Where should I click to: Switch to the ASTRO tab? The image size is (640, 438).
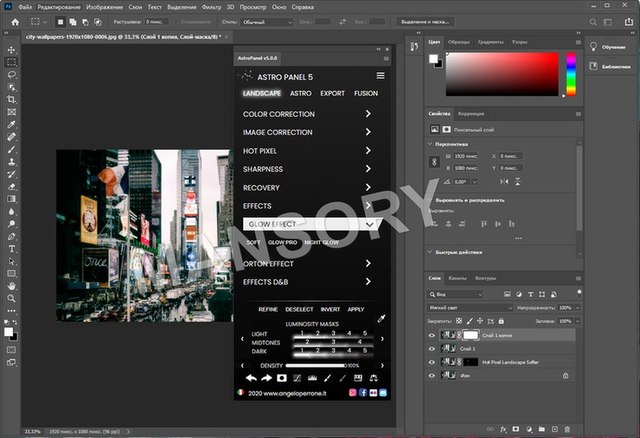[x=300, y=93]
